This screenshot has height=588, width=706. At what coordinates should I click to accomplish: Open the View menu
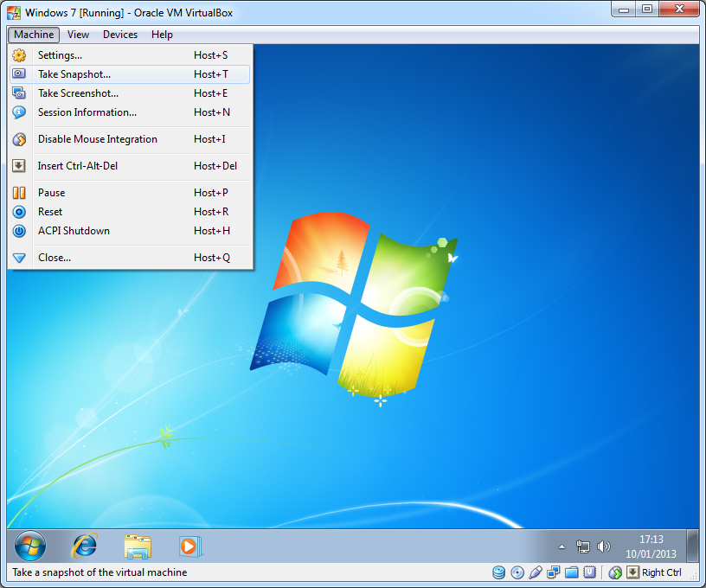click(78, 35)
